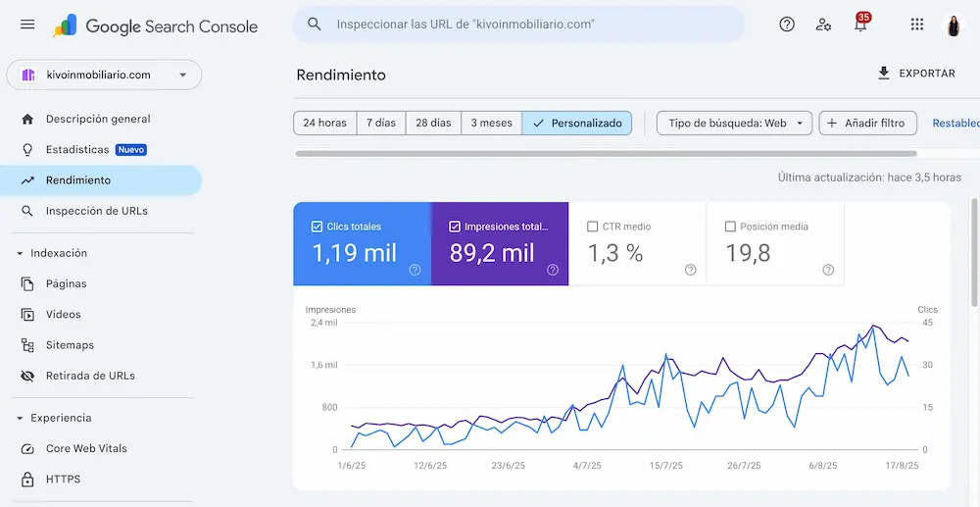
Task: Open the kivoinmobiliario.com property selector
Action: pos(104,75)
